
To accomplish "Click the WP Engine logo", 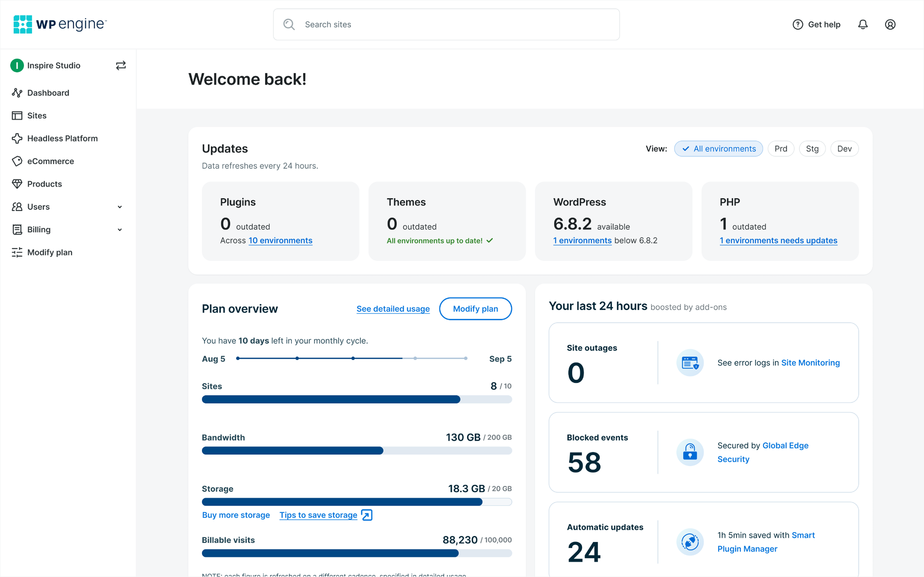I will pyautogui.click(x=60, y=25).
